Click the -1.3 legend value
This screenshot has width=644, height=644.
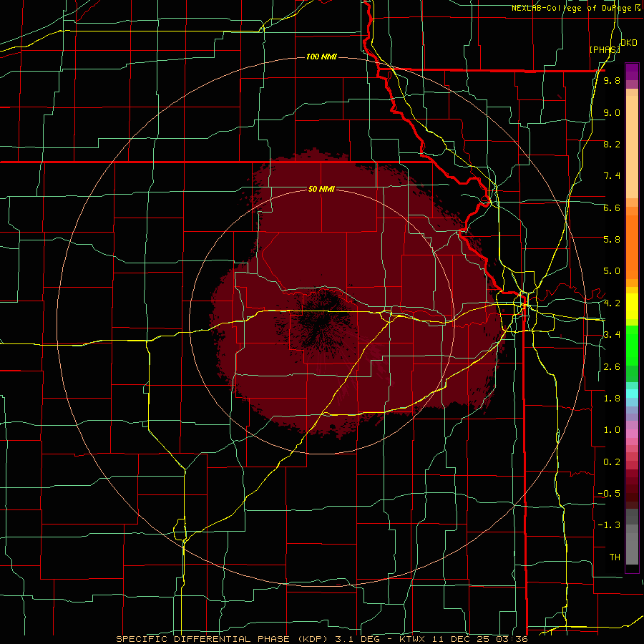click(609, 525)
